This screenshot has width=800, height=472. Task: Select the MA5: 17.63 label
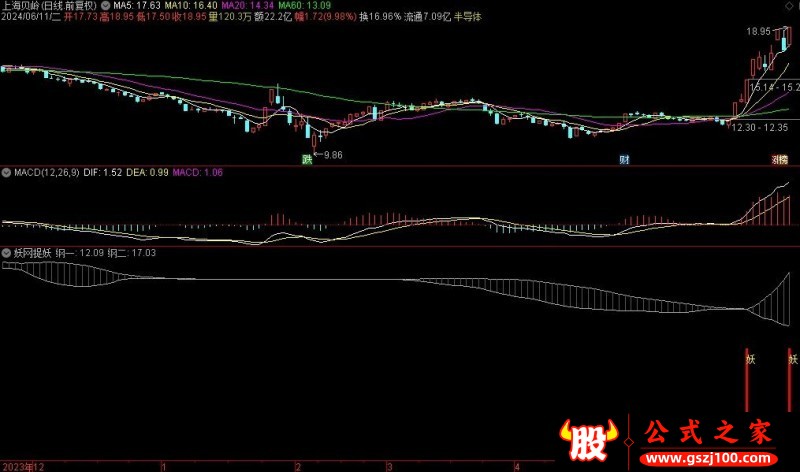[137, 6]
